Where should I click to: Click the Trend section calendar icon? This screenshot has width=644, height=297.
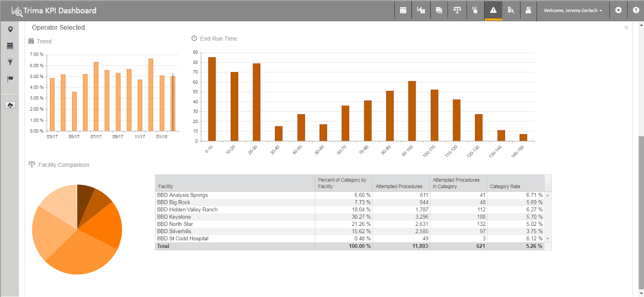pyautogui.click(x=31, y=41)
